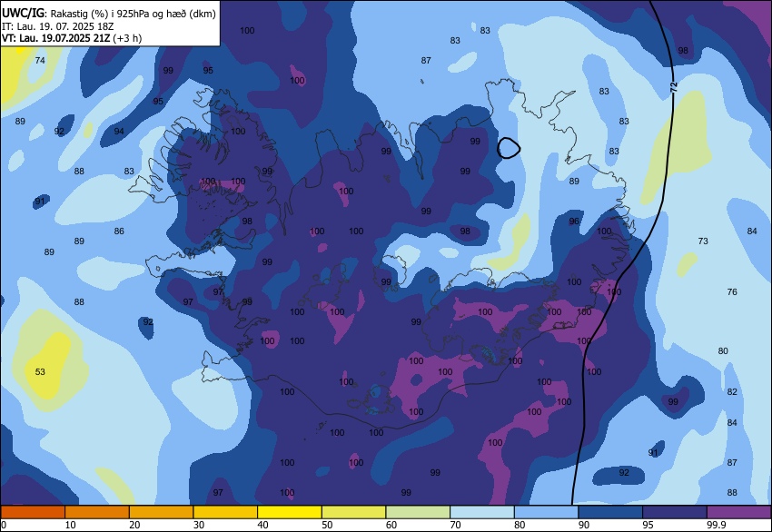This screenshot has width=772, height=532.
Task: Click the '74' humidity value
Action: tap(40, 60)
